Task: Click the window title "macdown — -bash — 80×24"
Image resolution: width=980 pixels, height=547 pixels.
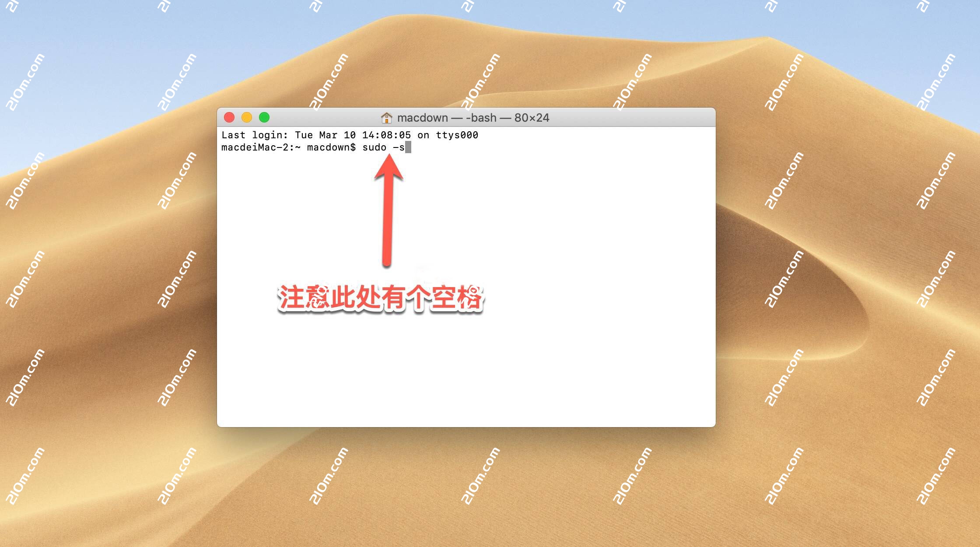Action: click(472, 118)
